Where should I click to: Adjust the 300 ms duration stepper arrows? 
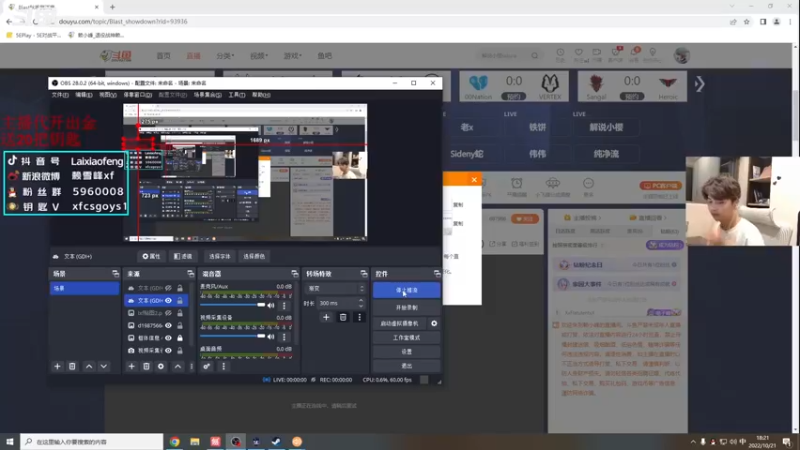(x=361, y=303)
